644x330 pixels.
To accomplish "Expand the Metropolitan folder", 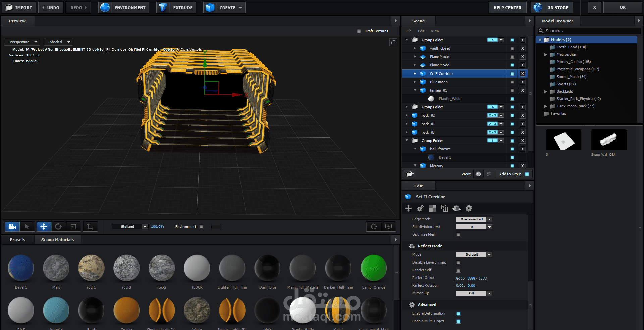I will point(546,54).
